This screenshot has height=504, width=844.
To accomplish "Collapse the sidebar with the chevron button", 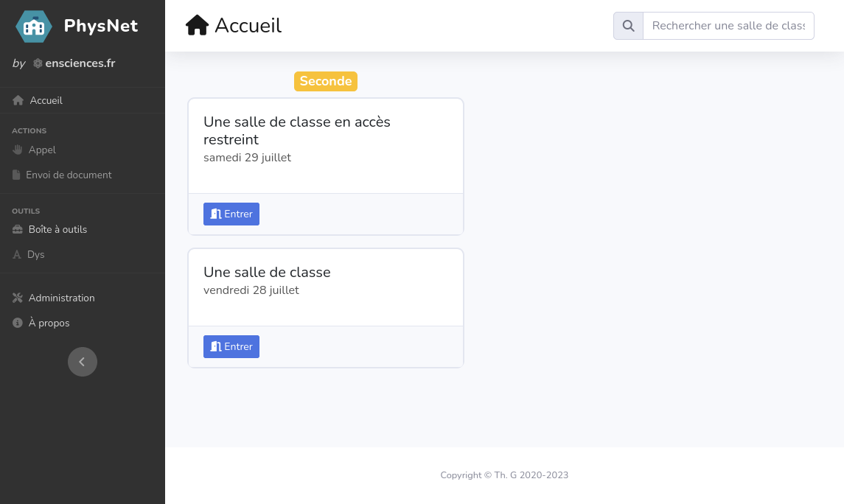I will pos(83,362).
